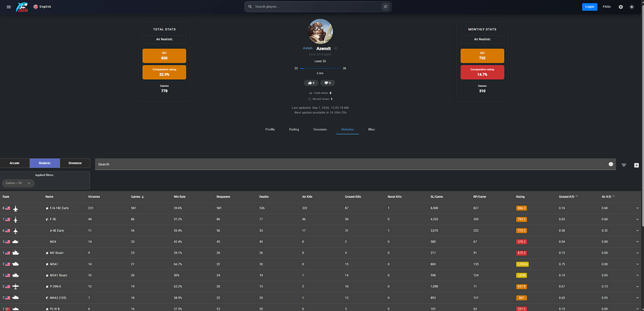This screenshot has height=311, width=644.
Task: Give a thumbs up like
Action: [311, 83]
